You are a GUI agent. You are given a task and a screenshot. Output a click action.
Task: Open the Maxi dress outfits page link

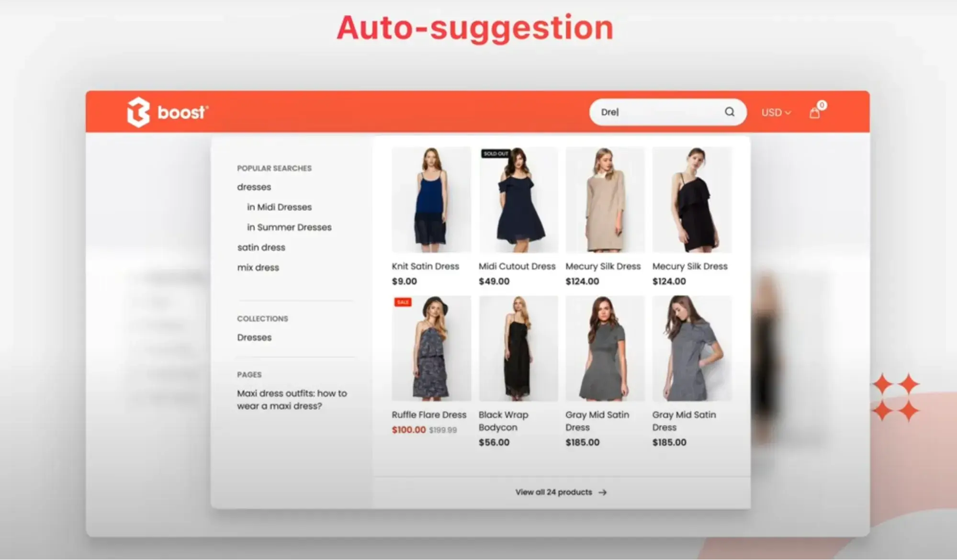292,400
